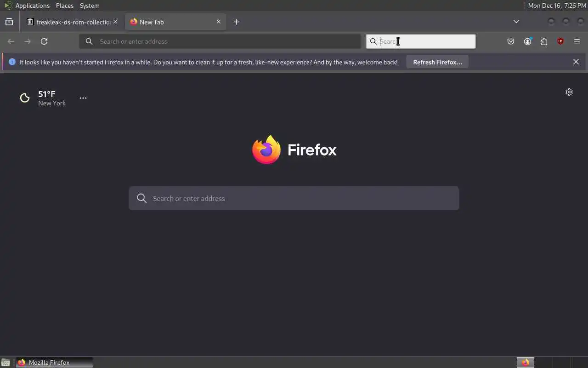Open the Extensions puzzle icon
Image resolution: width=588 pixels, height=368 pixels.
coord(544,41)
